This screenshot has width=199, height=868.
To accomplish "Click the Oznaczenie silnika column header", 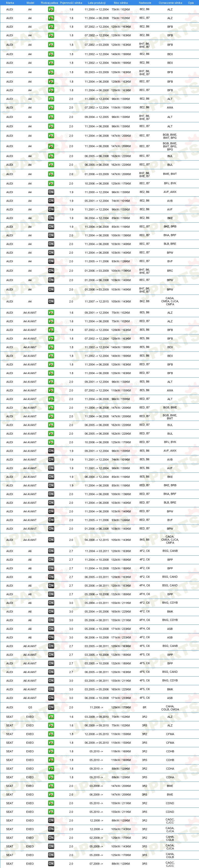I will 170,3.
